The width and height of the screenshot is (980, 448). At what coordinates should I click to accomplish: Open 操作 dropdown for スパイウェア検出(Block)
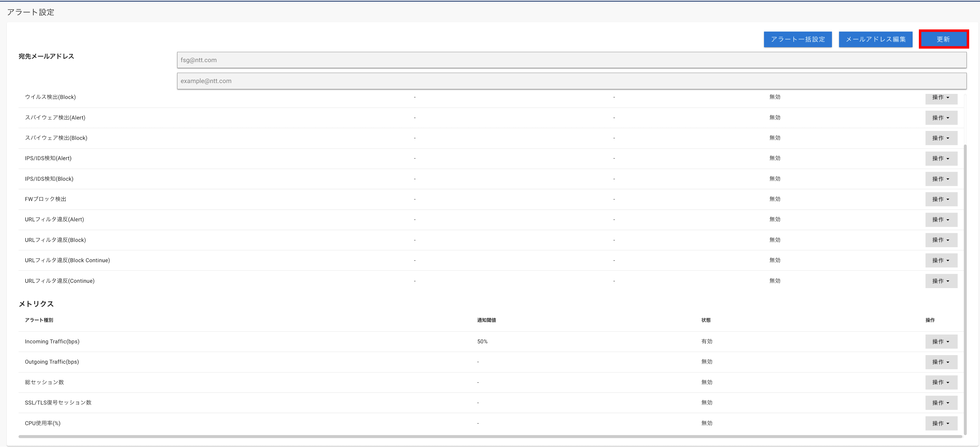pos(941,138)
